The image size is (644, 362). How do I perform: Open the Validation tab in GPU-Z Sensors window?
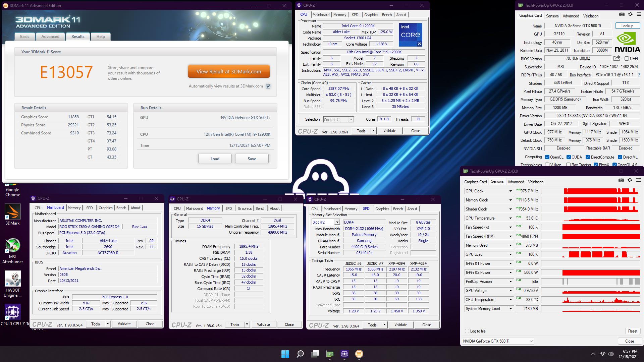pyautogui.click(x=536, y=182)
